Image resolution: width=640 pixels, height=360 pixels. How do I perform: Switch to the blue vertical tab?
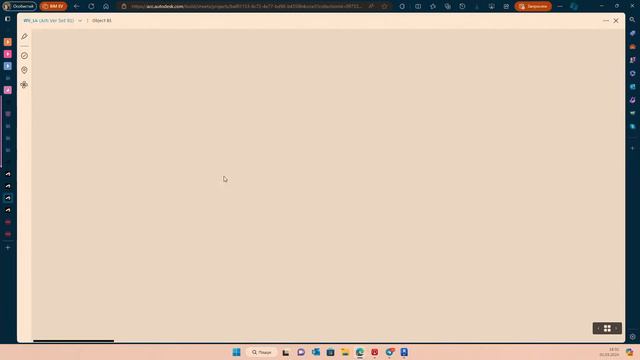coord(8,66)
